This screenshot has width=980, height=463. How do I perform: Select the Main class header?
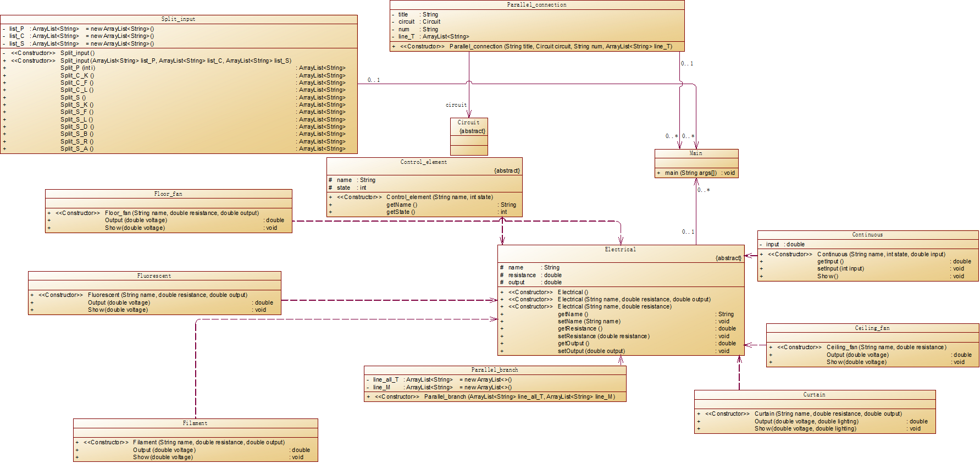tap(696, 153)
